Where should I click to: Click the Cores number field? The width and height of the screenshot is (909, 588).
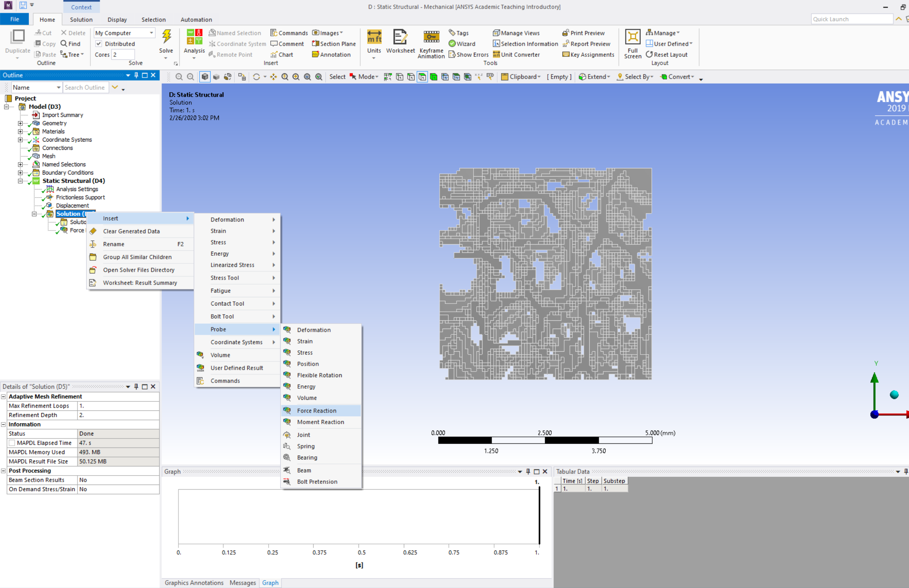[123, 54]
